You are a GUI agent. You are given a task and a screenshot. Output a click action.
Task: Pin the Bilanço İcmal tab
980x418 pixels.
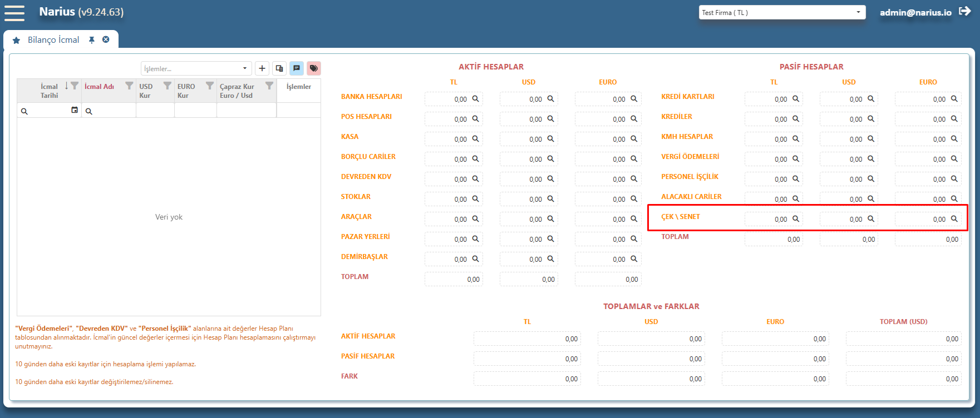pos(92,40)
